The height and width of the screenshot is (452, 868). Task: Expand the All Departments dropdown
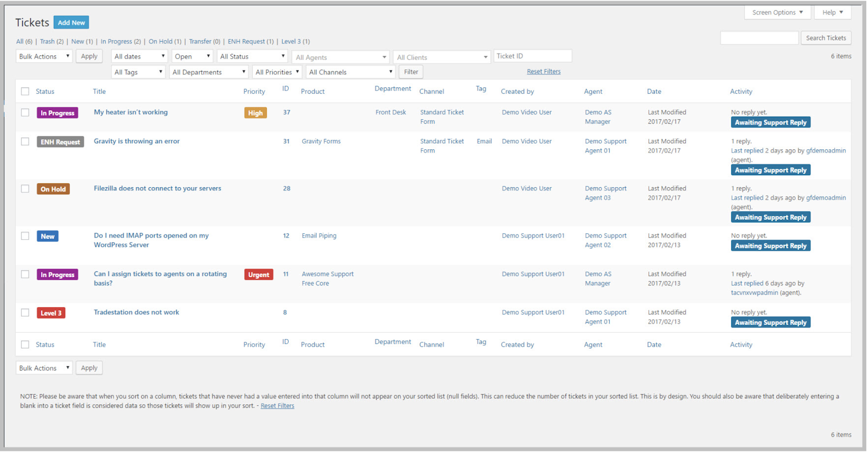(208, 72)
